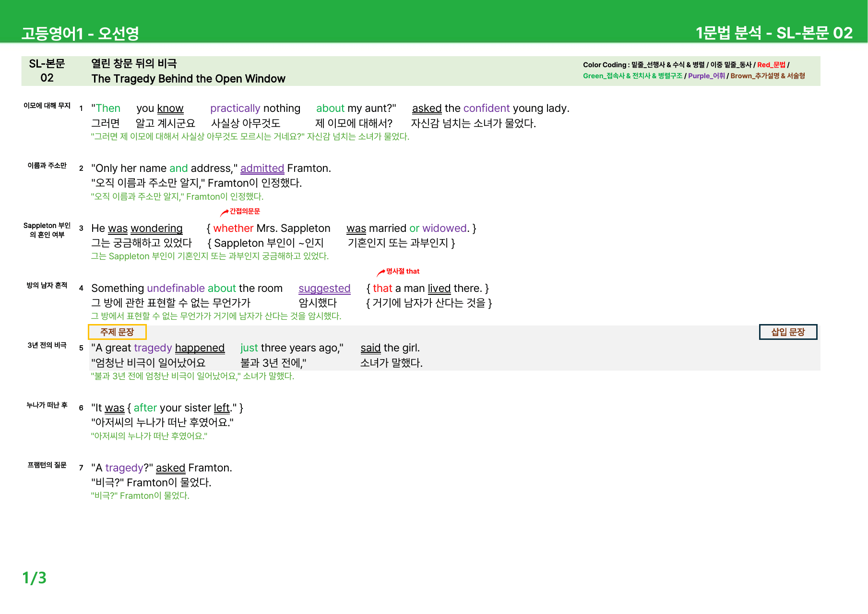Click the purple word 'practically'

point(235,108)
